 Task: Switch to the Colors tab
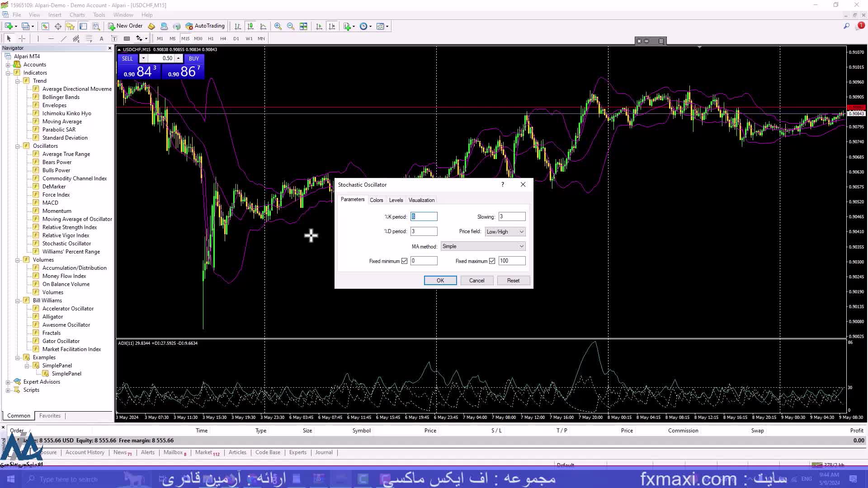(376, 200)
